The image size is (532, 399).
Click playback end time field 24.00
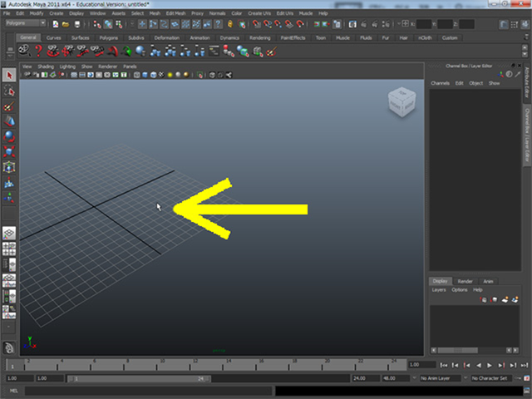tap(365, 378)
